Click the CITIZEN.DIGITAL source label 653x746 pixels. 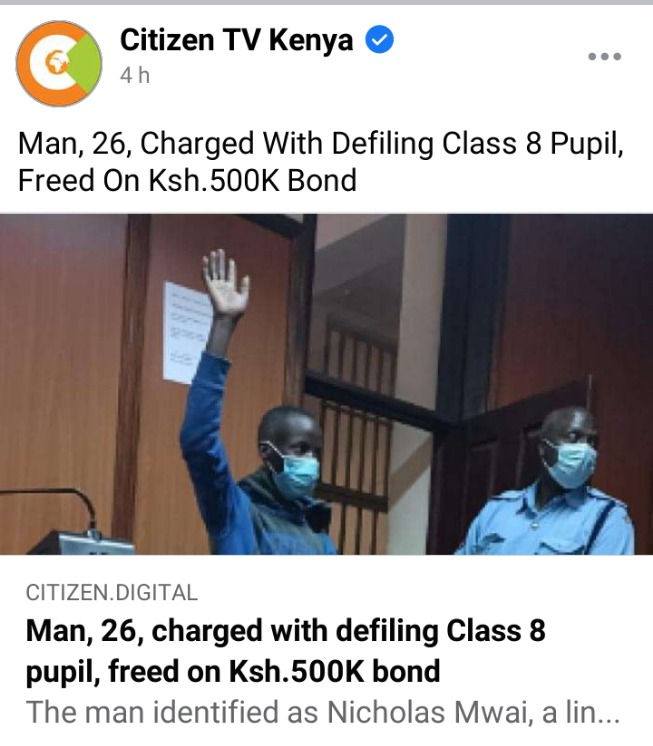112,593
